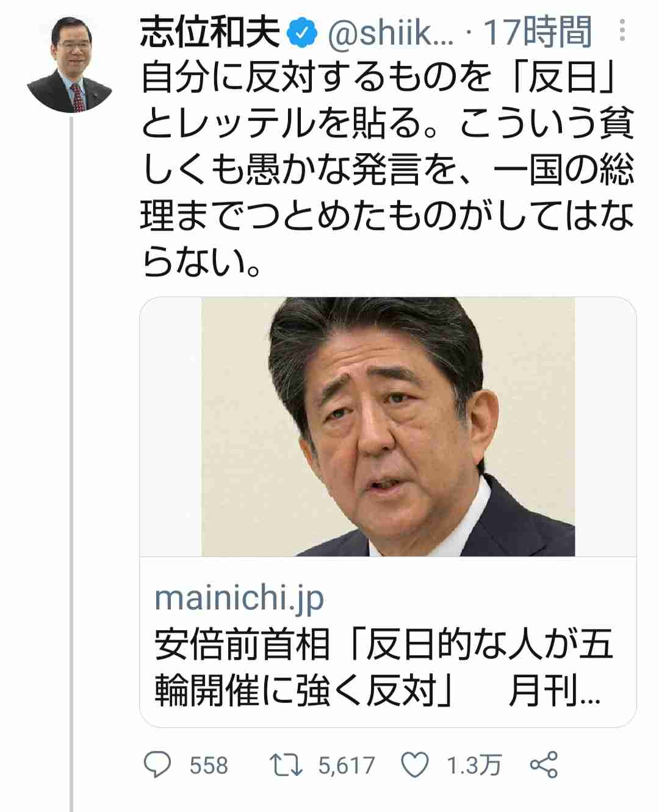
Task: Click the 5,617 retweets count
Action: point(347,765)
